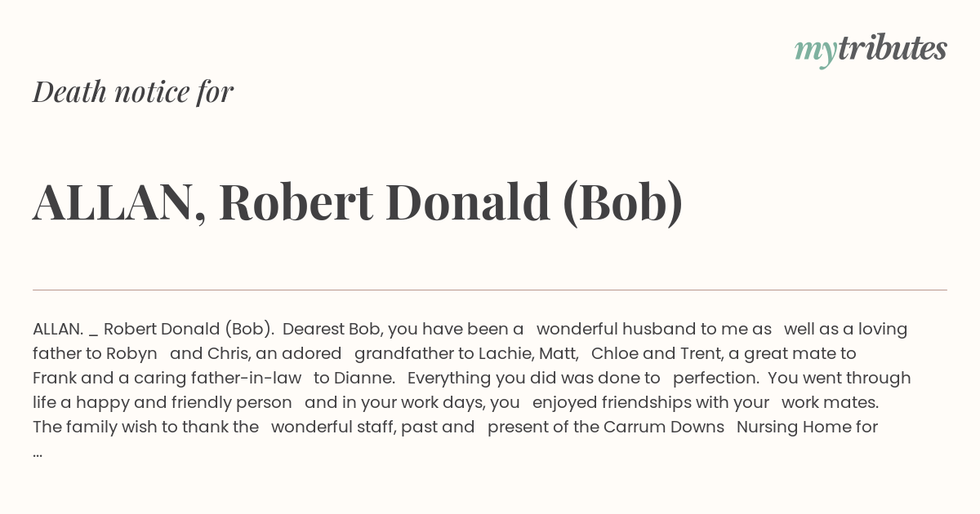The width and height of the screenshot is (980, 514).
Task: Click the ellipsis below the notice text
Action: [38, 453]
